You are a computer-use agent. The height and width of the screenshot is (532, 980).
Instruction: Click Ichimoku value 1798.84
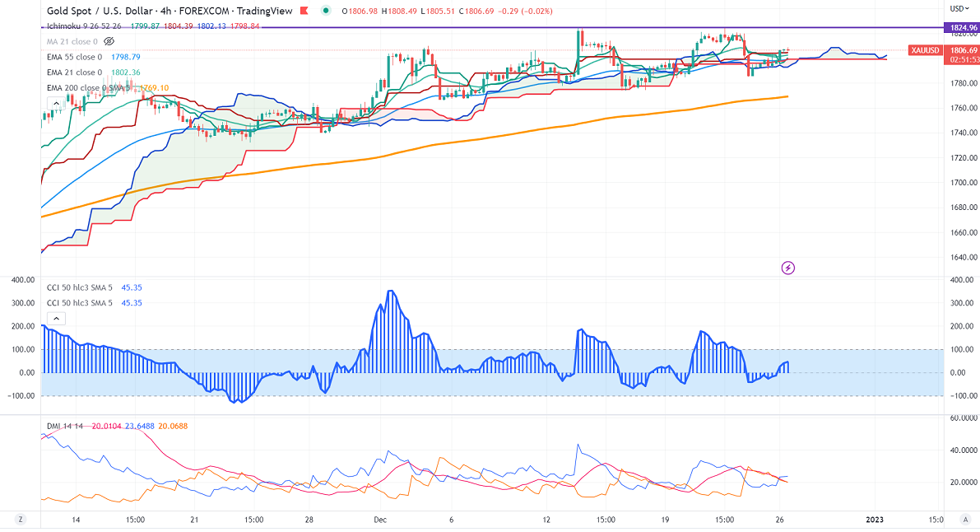coord(245,26)
